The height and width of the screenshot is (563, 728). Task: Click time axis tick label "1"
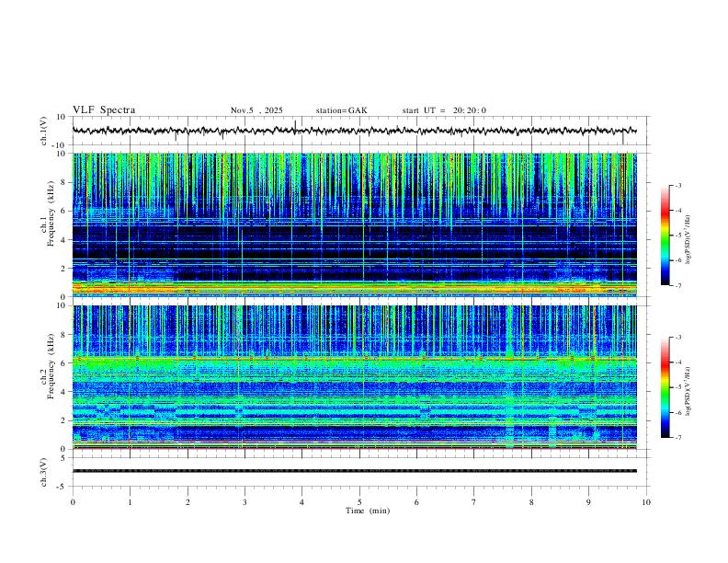pos(130,502)
